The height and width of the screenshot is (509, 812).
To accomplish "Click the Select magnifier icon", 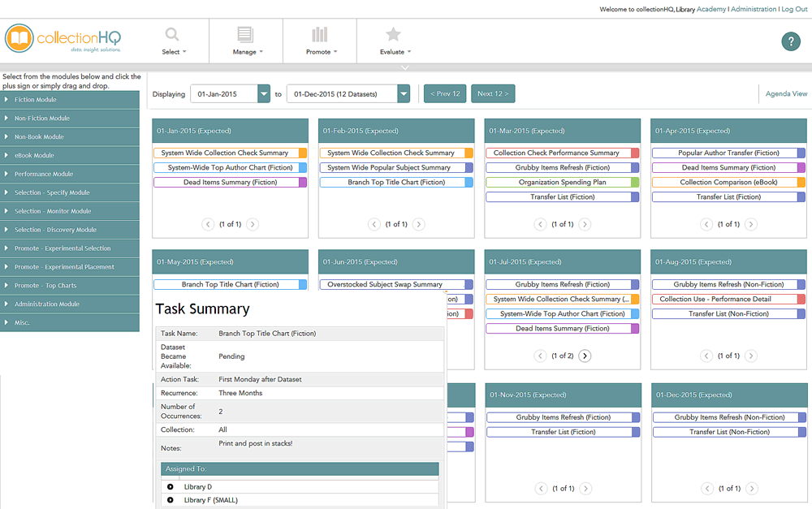I will point(172,35).
